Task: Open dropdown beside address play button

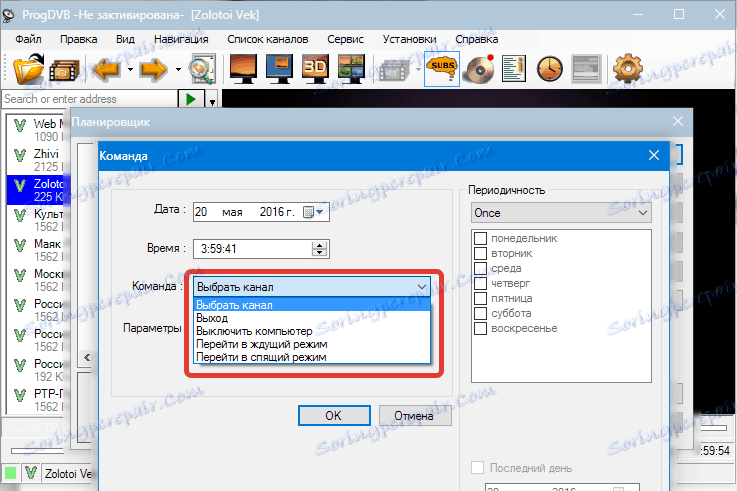Action: pos(212,101)
